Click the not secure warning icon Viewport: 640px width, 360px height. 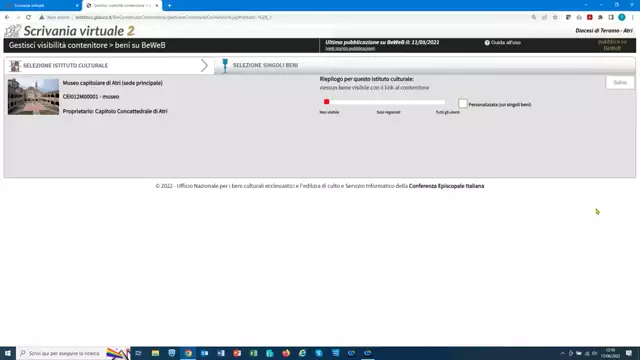click(41, 17)
